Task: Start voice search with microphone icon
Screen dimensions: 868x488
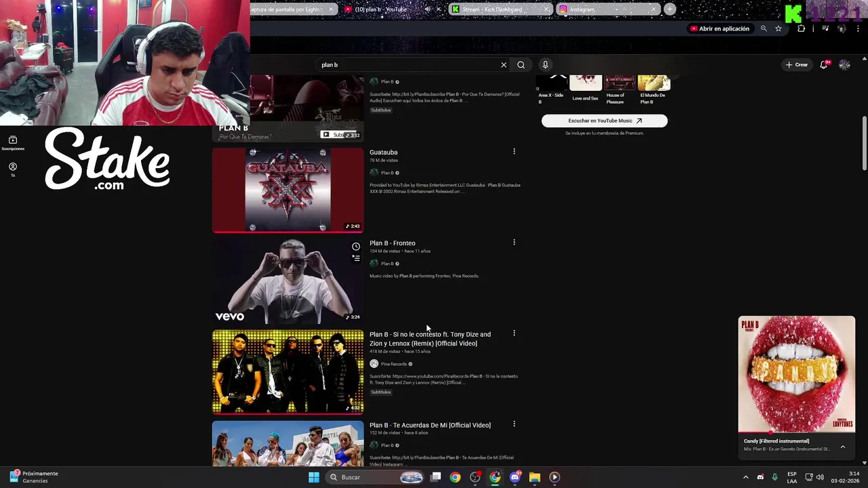Action: coord(545,65)
